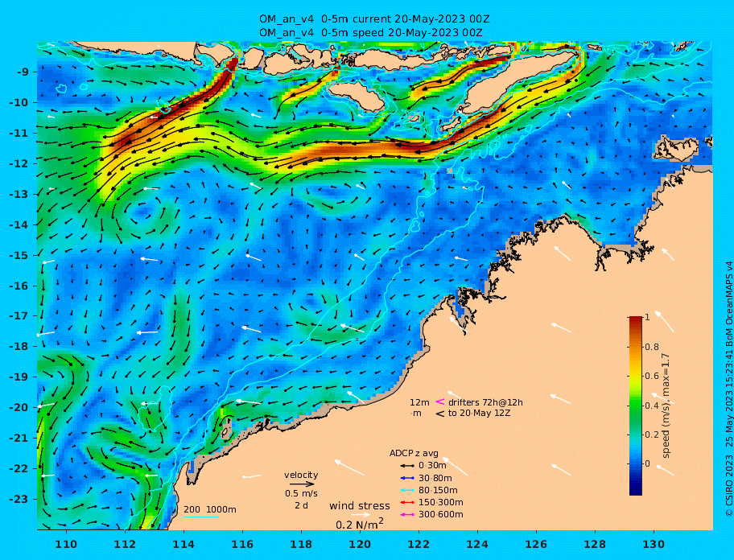The image size is (734, 560).
Task: Click the longitude label '118'
Action: (301, 544)
